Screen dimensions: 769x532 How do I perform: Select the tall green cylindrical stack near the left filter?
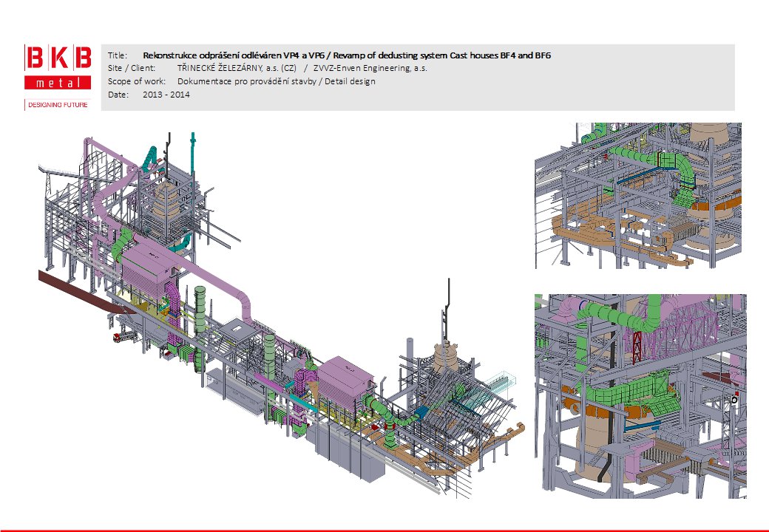[x=200, y=303]
